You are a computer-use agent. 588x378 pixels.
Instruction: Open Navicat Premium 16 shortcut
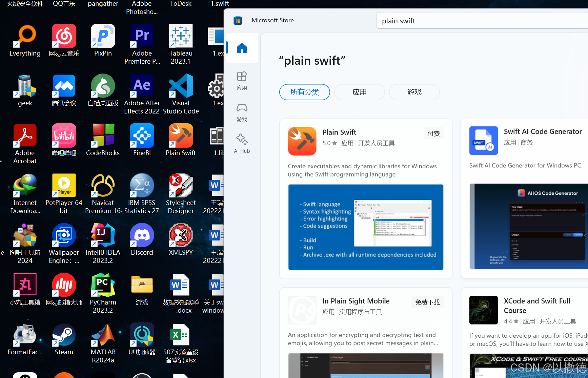pos(103,194)
